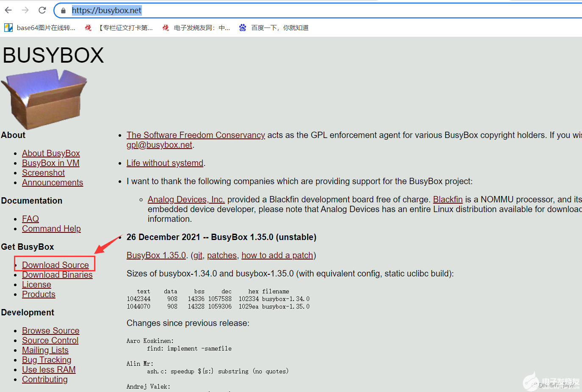Click the filename column header in sizes table

click(x=276, y=291)
